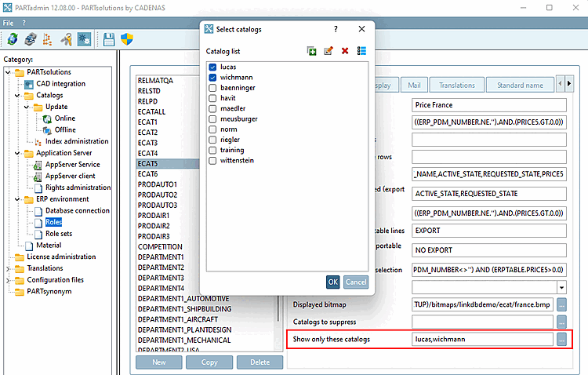Uncheck the wichmann catalog
This screenshot has height=375, width=588.
point(212,78)
